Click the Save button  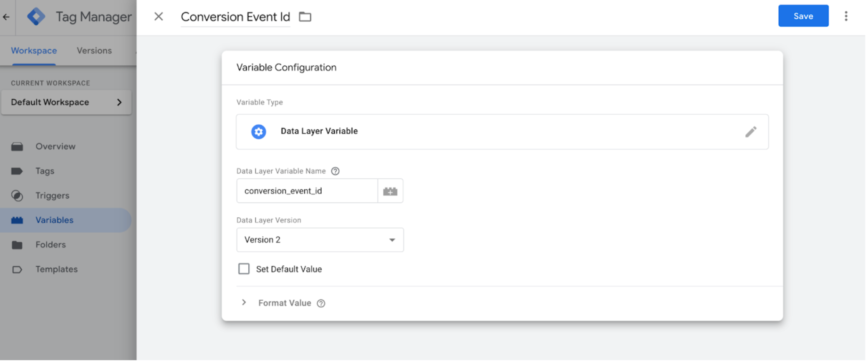(x=803, y=16)
